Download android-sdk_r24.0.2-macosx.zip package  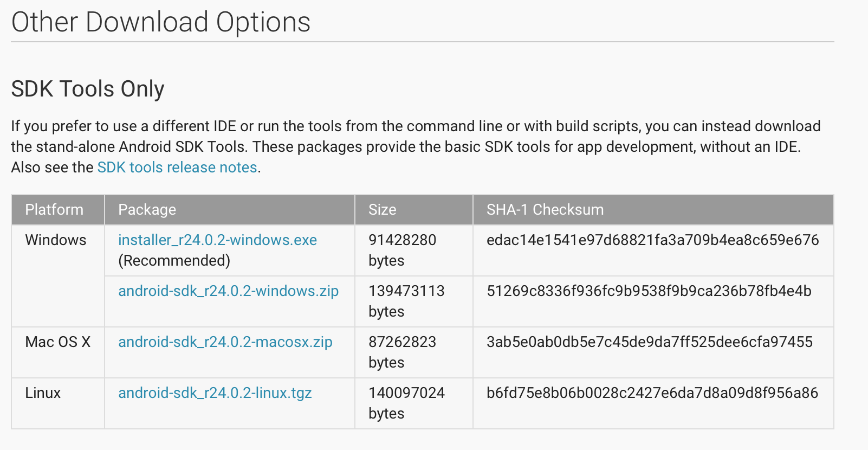225,342
